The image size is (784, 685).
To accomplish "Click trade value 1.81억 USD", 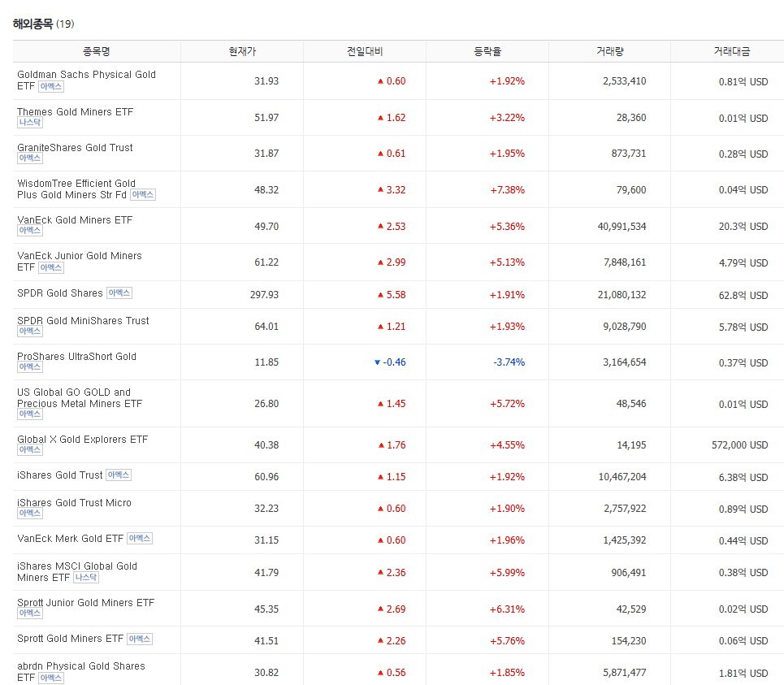I will (x=743, y=673).
